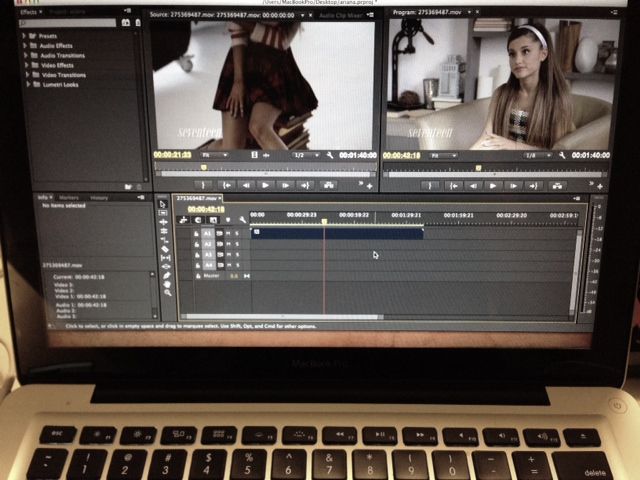Click the timeline playhead marker
Viewport: 640px width, 480px height.
pyautogui.click(x=324, y=221)
